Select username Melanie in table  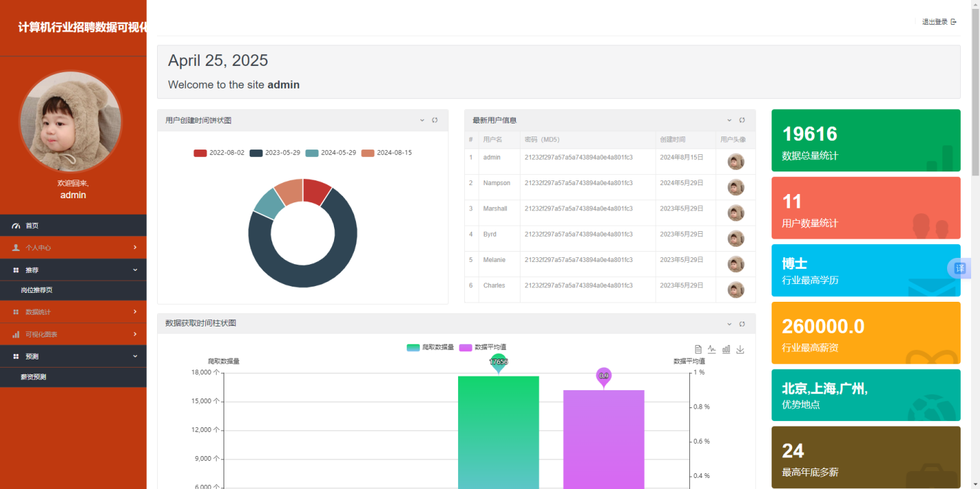(494, 260)
